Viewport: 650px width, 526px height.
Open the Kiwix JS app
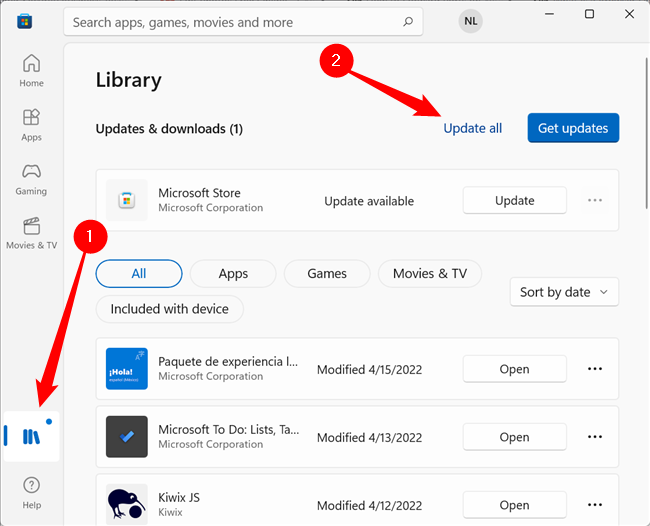[514, 504]
